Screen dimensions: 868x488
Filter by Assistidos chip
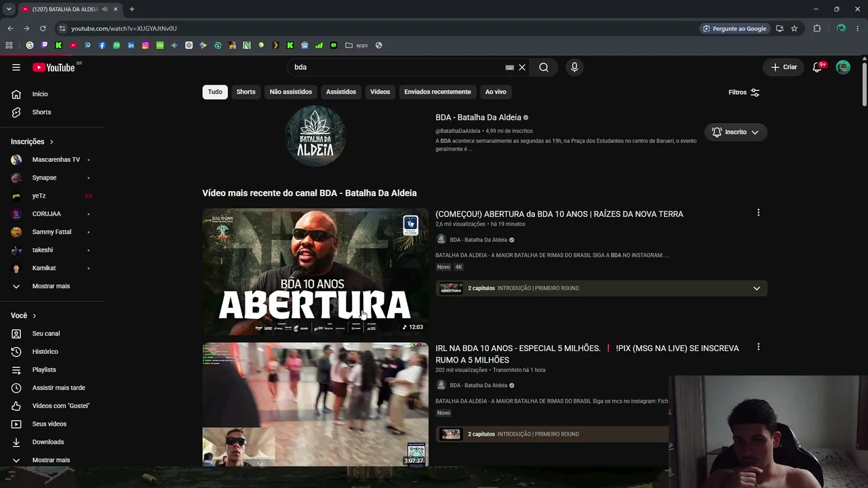coord(341,92)
